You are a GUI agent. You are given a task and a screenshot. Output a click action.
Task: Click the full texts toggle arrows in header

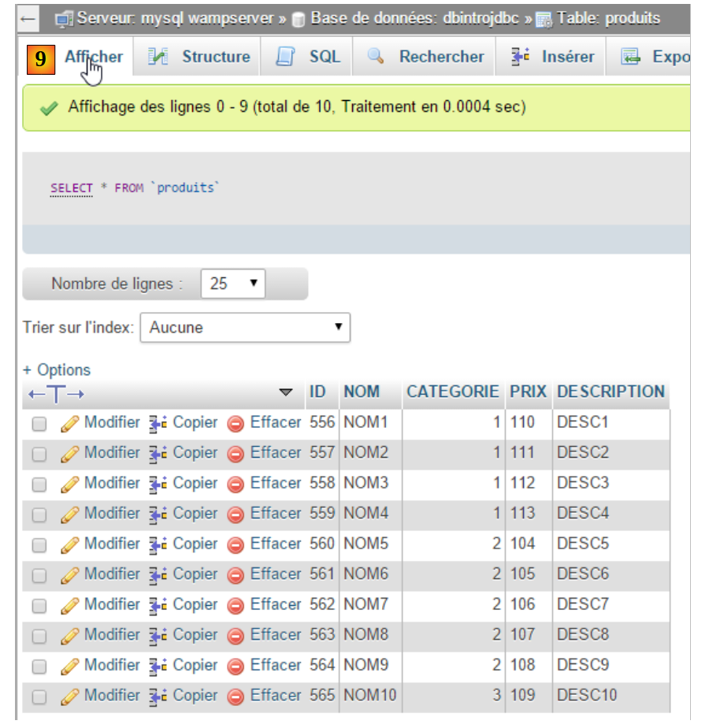(55, 393)
